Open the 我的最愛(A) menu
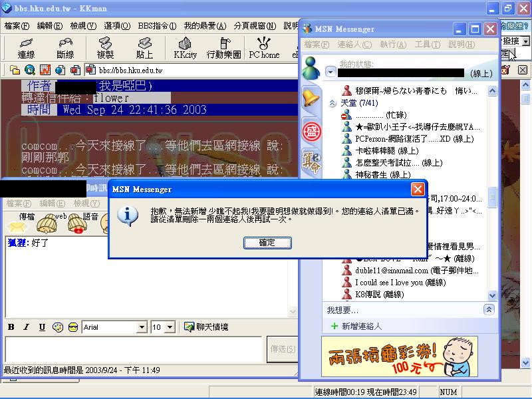This screenshot has height=399, width=532. (205, 26)
